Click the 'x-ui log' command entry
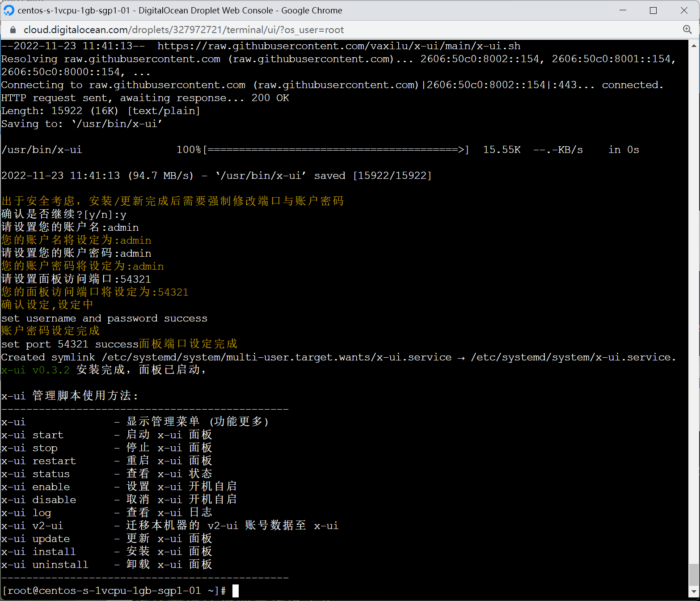The image size is (700, 601). pos(26,513)
